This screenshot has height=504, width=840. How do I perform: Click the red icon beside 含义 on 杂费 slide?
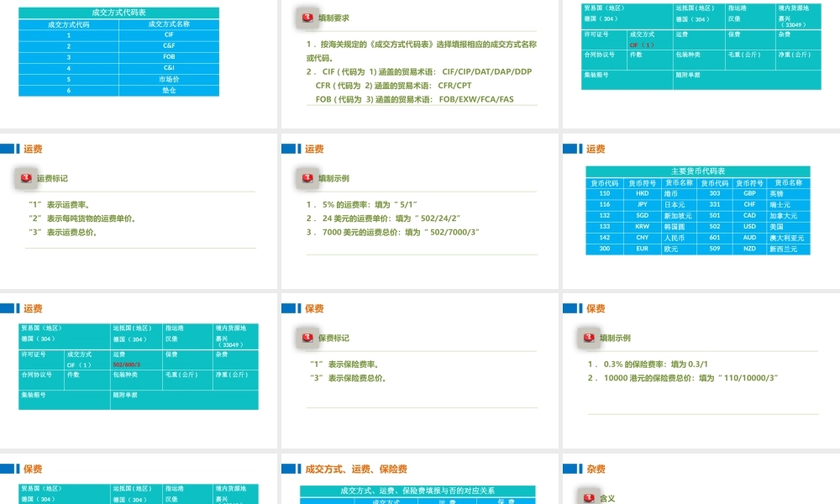[x=589, y=497]
